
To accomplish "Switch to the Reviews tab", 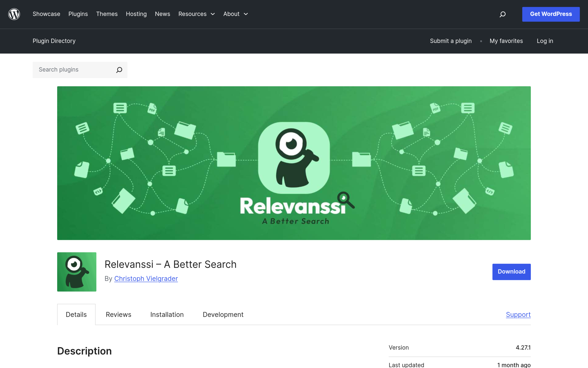I will pos(119,314).
